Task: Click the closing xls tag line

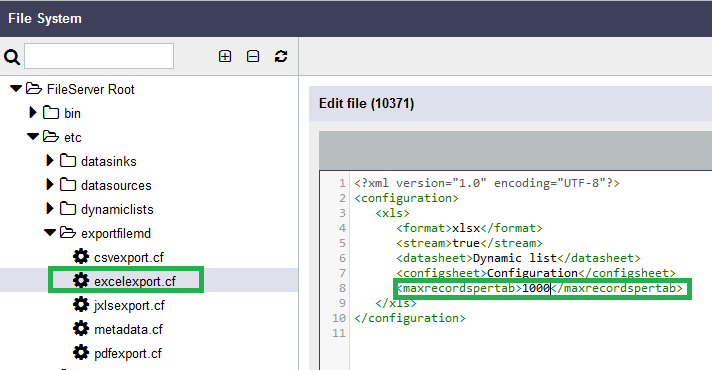Action: 396,303
